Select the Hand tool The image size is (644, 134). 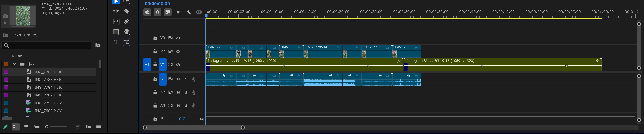[x=126, y=32]
